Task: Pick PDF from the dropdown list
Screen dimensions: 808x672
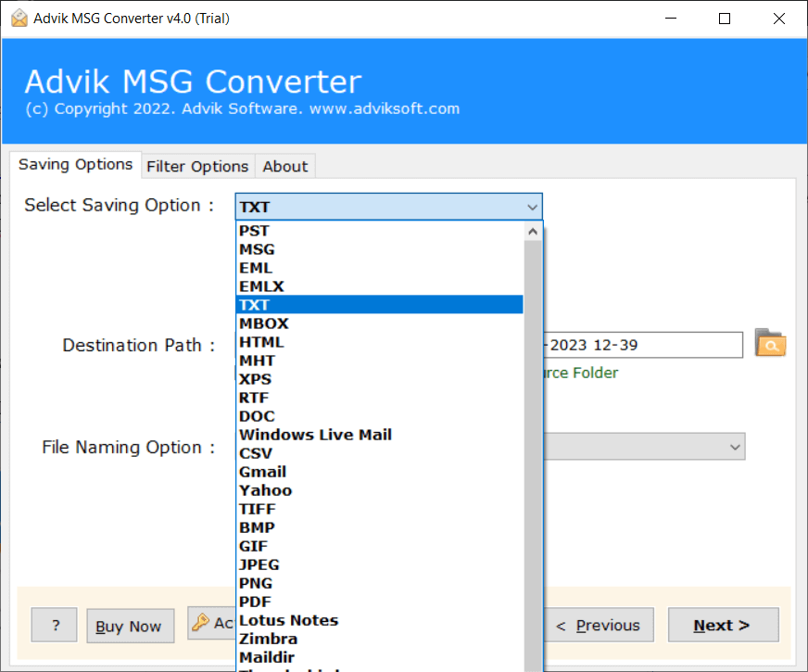Action: pyautogui.click(x=380, y=602)
